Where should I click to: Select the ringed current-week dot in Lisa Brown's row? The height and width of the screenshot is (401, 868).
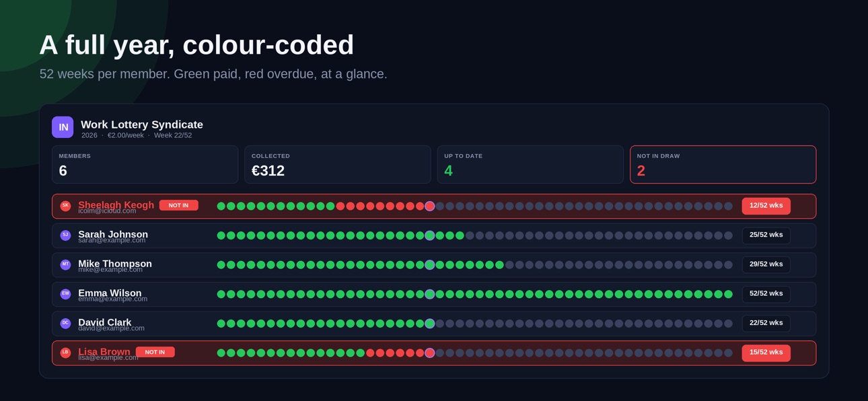[430, 353]
